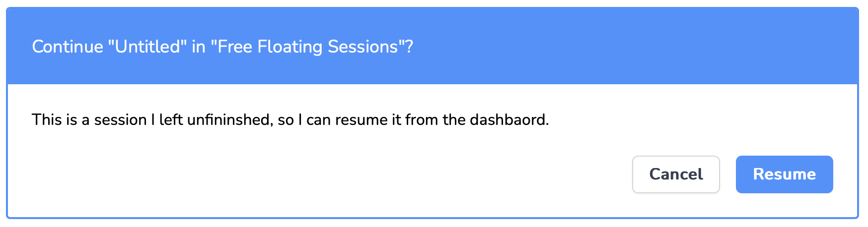Screen dimensions: 868x227
Task: Click the question mark ending the title
Action: (x=409, y=47)
